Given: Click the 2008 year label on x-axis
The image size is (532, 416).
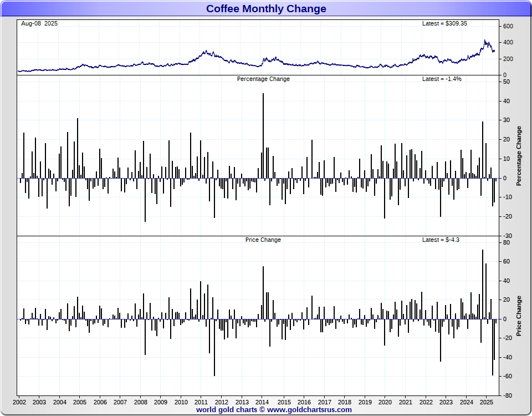Looking at the screenshot, I should pos(140,402).
